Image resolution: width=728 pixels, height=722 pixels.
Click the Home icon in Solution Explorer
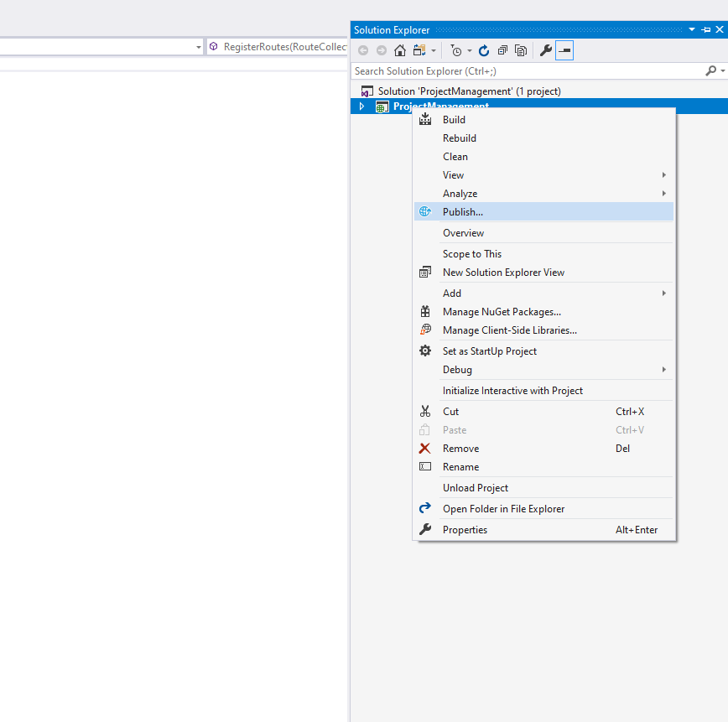400,51
